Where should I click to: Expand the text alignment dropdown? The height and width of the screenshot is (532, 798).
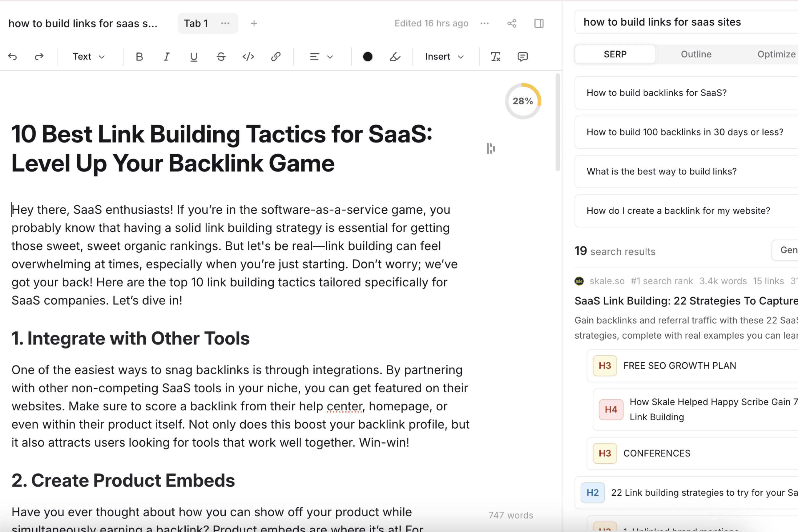[x=321, y=57]
